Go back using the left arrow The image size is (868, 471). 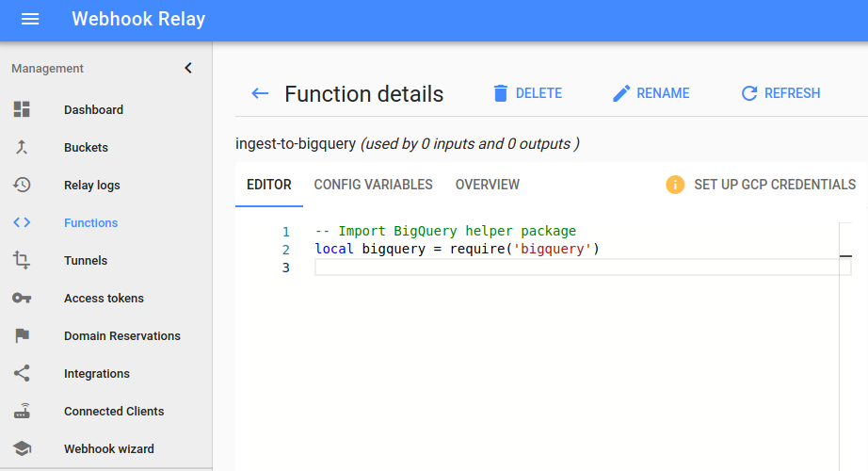pos(260,93)
